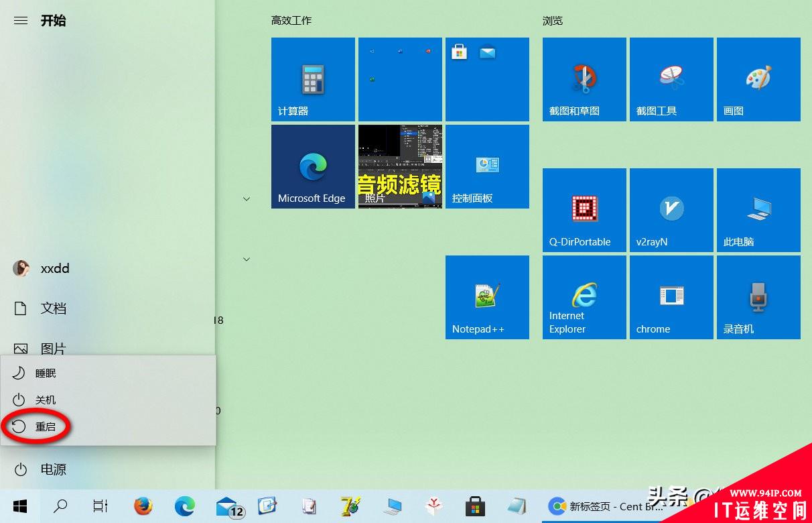Collapse the start menu with the hamburger icon
Screen dimensions: 812x523
(21, 21)
